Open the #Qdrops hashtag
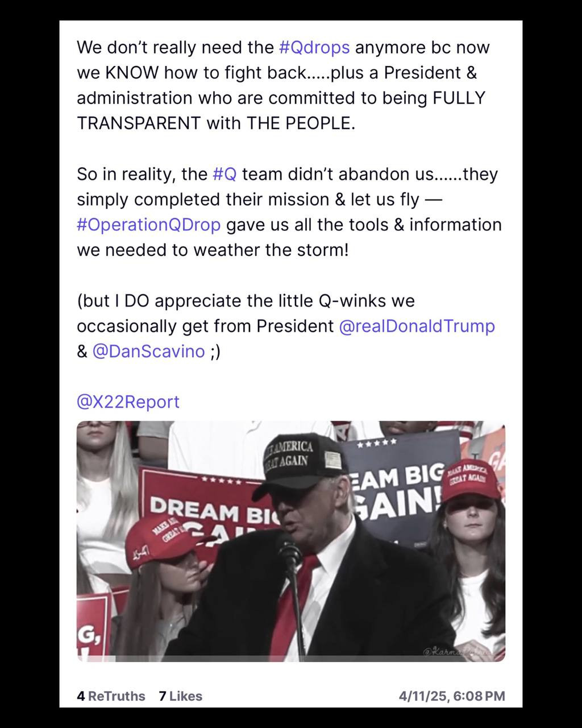The image size is (582, 728). pyautogui.click(x=314, y=47)
